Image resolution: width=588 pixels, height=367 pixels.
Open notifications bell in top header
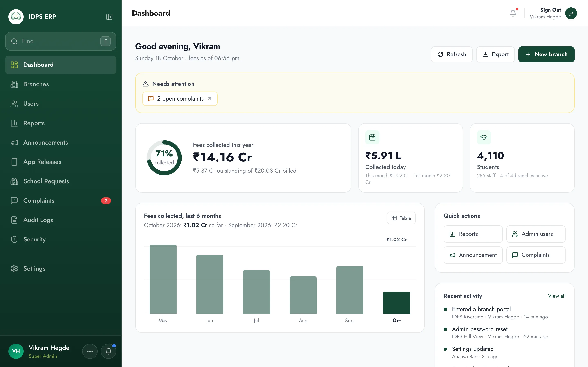pyautogui.click(x=513, y=13)
